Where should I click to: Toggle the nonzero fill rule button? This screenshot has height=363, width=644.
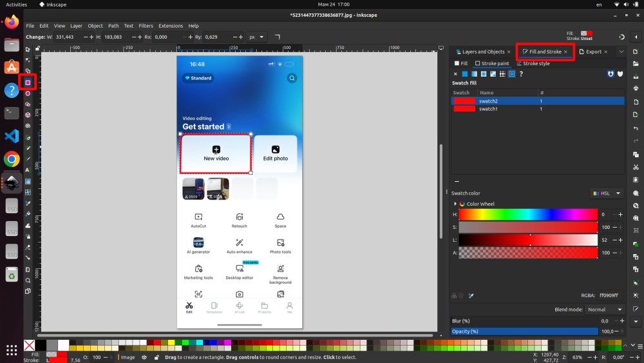pyautogui.click(x=620, y=74)
